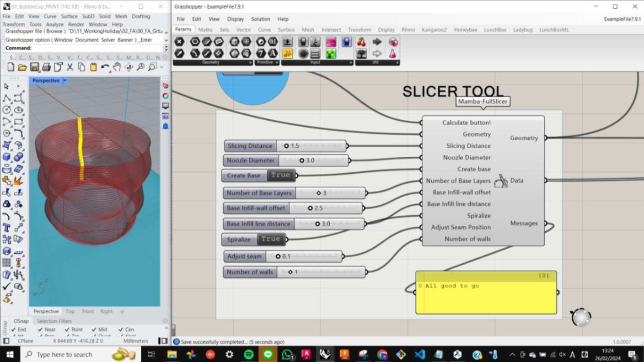Open the Rhino SubD menu
This screenshot has width=644, height=362.
(88, 16)
